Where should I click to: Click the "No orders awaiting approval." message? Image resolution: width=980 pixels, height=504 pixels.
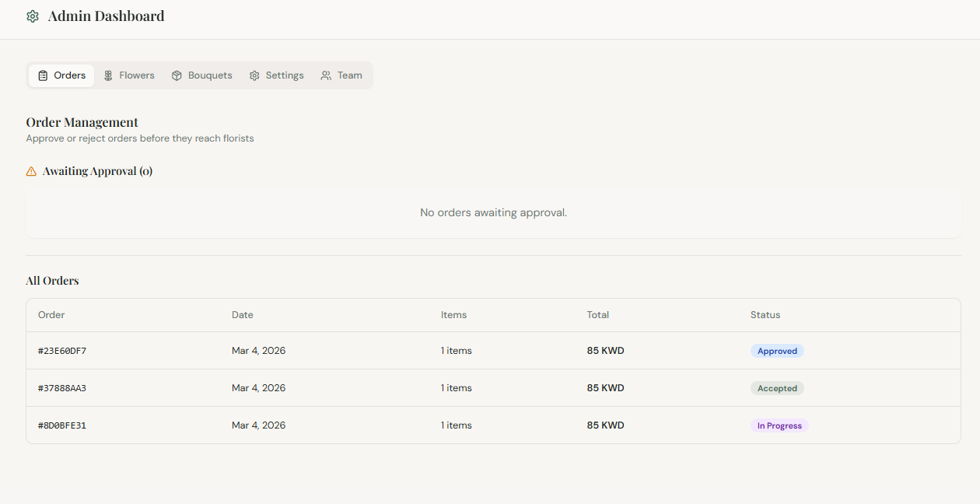(x=493, y=212)
